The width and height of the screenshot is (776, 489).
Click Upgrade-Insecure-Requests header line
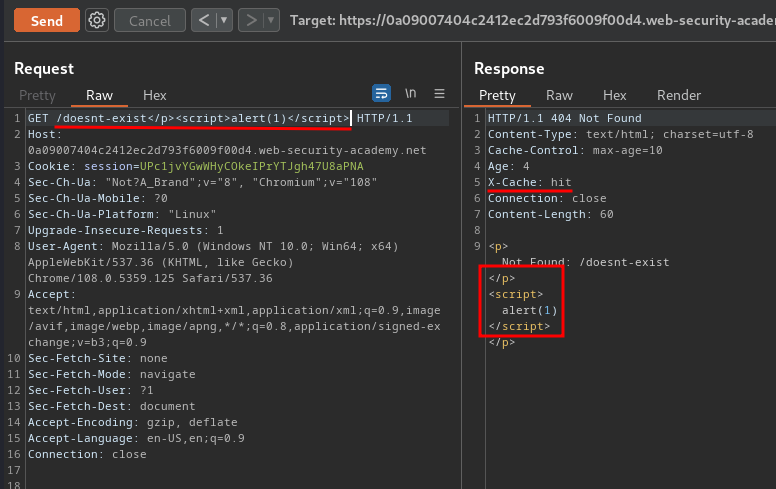pos(125,230)
